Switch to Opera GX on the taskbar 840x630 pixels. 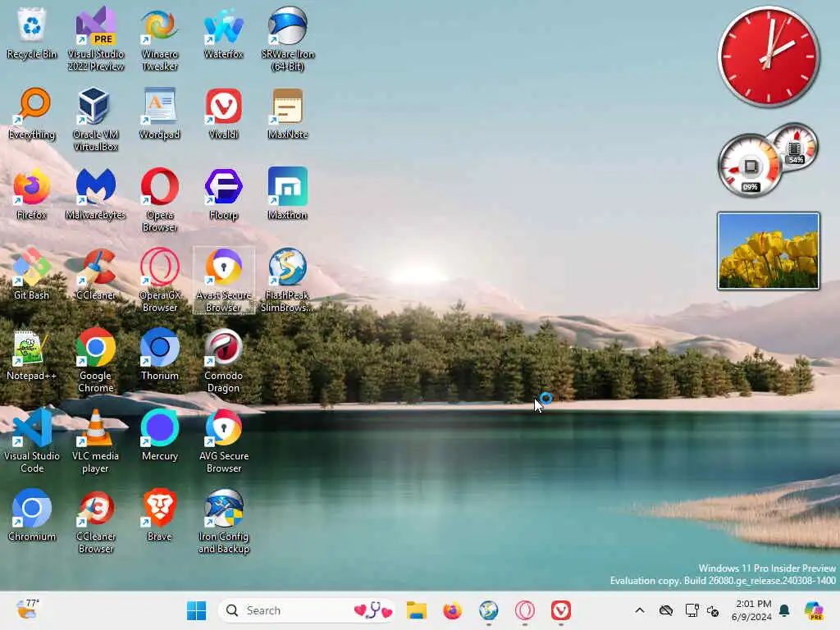coord(525,610)
